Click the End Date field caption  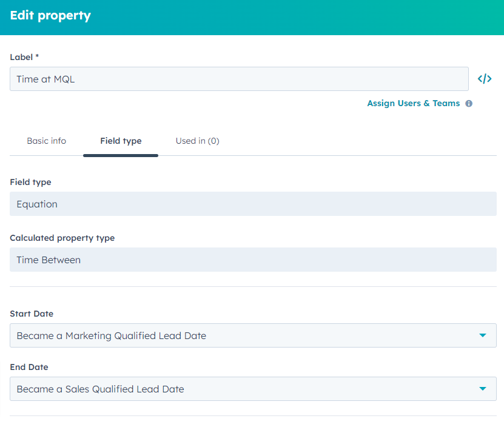[x=29, y=367]
